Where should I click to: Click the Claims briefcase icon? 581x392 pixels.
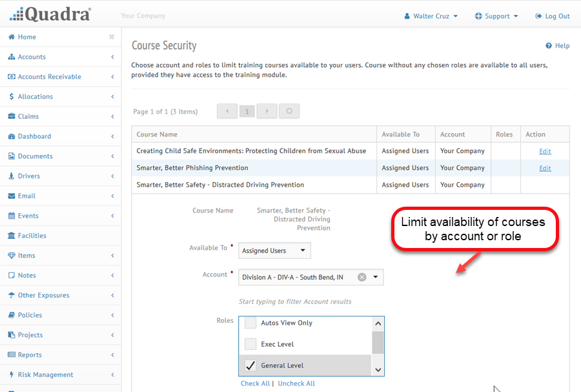pyautogui.click(x=12, y=117)
